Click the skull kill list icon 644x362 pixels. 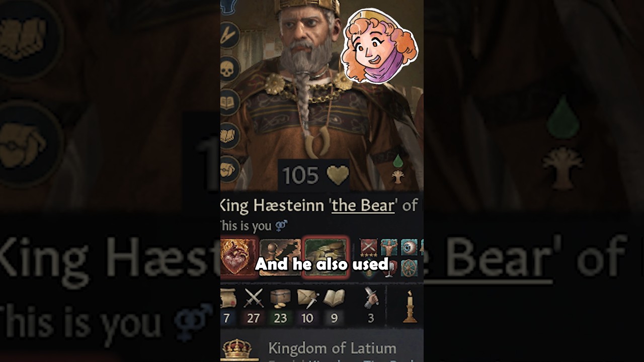click(229, 69)
